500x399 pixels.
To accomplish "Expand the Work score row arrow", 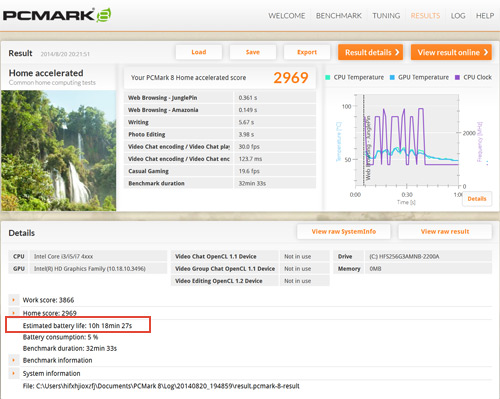I will click(14, 300).
